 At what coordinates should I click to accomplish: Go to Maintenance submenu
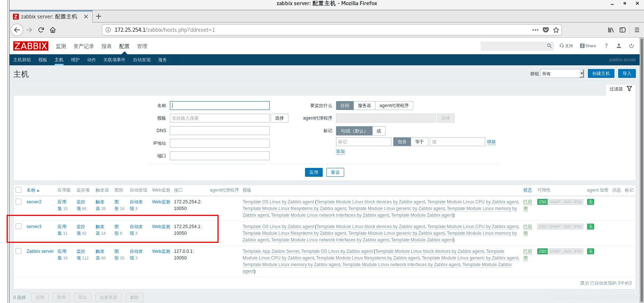[x=75, y=60]
